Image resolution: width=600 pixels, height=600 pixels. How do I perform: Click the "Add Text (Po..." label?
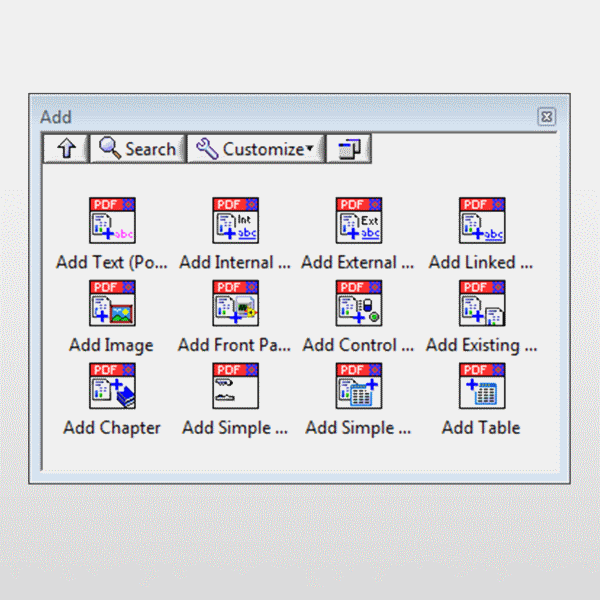click(x=112, y=263)
